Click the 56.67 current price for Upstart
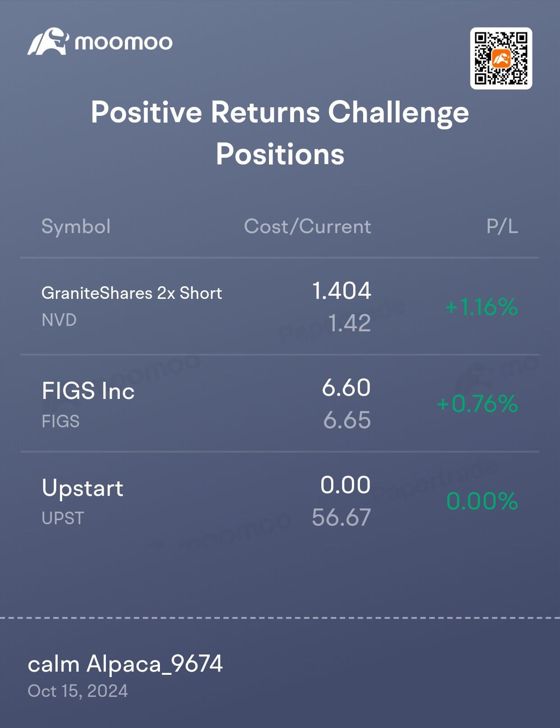The image size is (560, 728). click(341, 517)
